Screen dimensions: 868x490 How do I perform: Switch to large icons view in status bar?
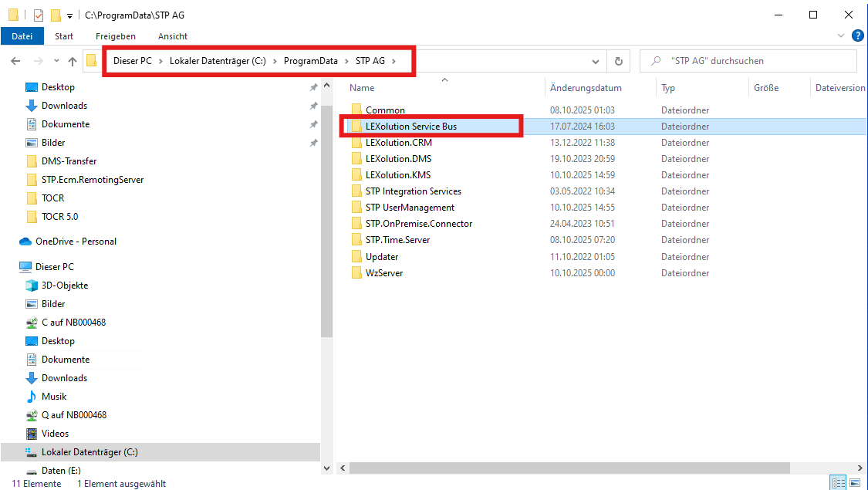click(x=855, y=483)
